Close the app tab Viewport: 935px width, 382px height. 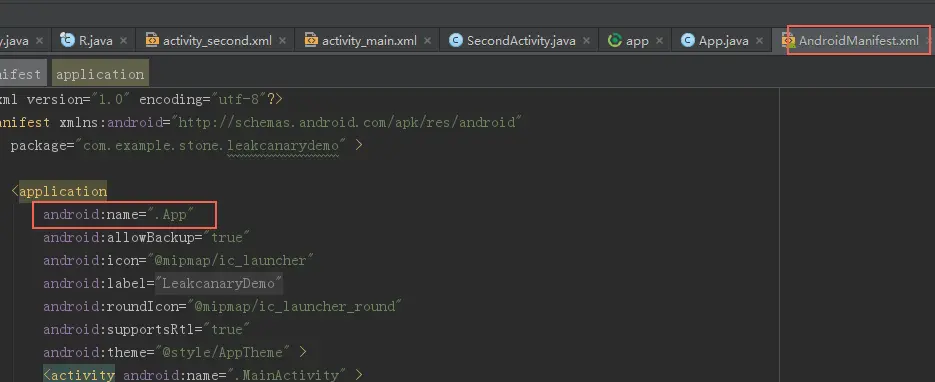659,41
